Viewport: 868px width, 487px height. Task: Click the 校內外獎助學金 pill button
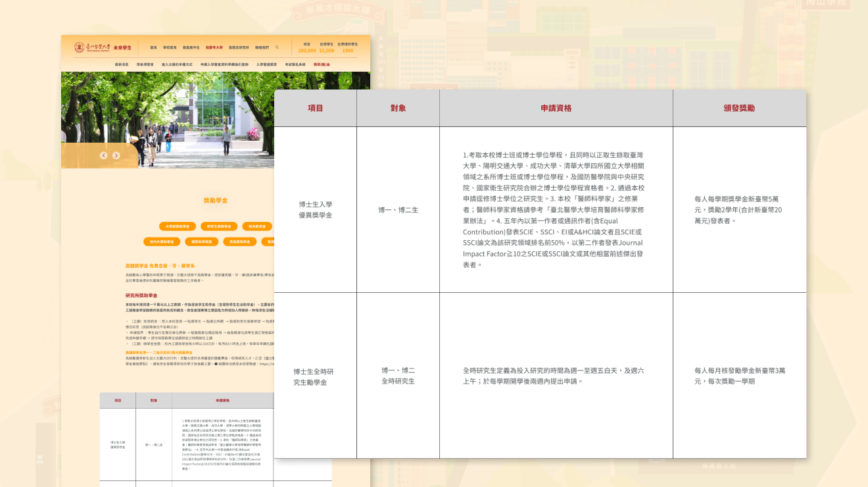(x=161, y=242)
